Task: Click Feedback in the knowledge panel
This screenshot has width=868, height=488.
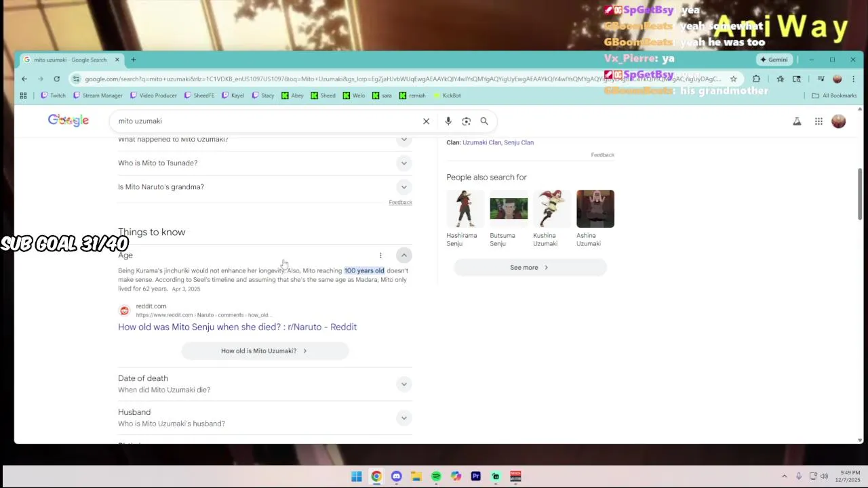Action: pos(602,155)
